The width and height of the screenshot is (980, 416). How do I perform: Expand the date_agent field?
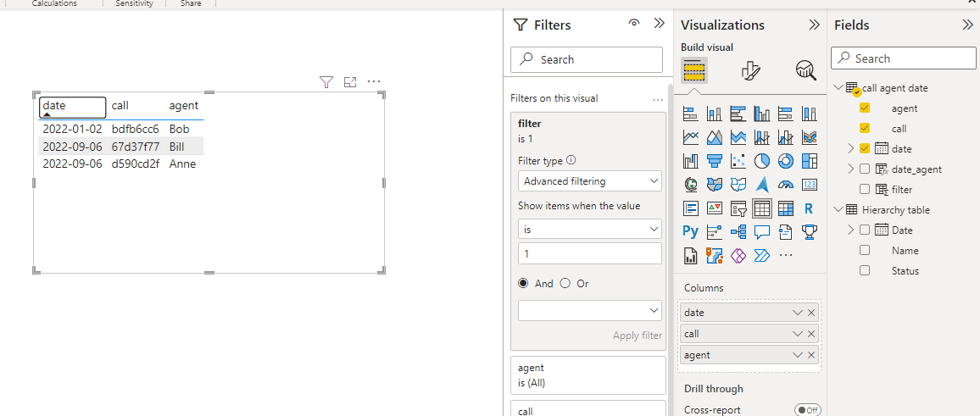(x=850, y=169)
